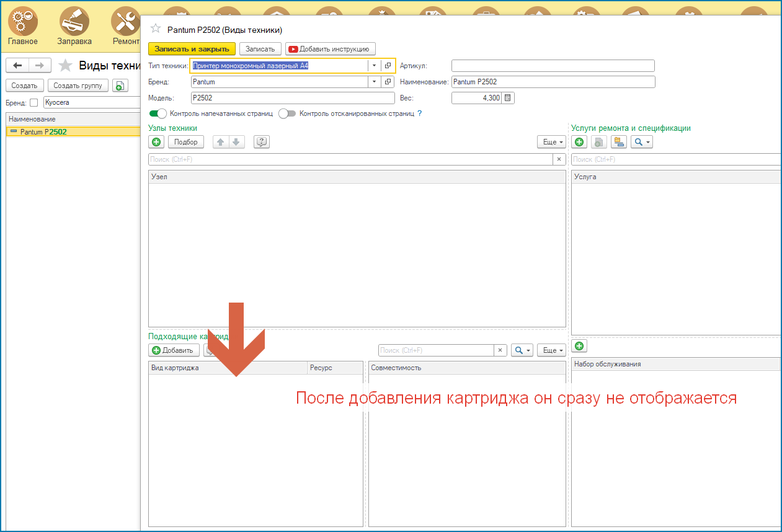This screenshot has height=532, width=782.
Task: Click the Kyocera brand filter field
Action: click(x=92, y=102)
